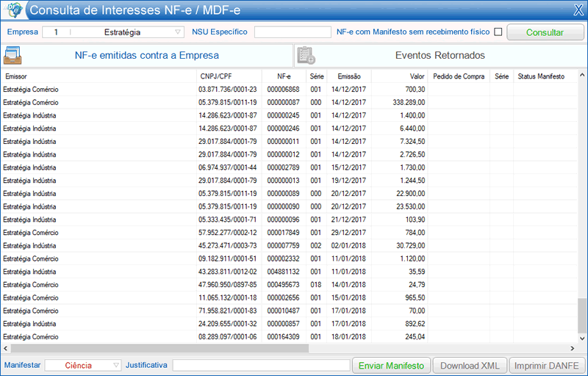The height and width of the screenshot is (376, 588).
Task: Click the date 19/12/2017 cell
Action: click(348, 181)
